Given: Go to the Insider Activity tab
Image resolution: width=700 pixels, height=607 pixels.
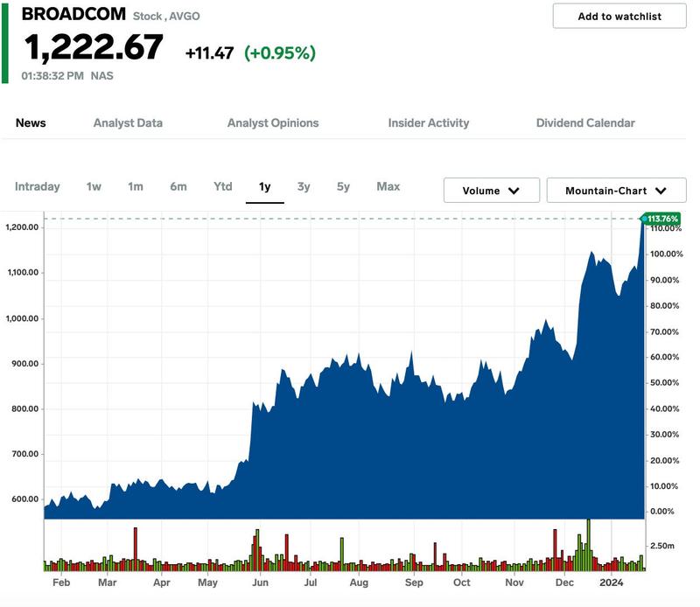Looking at the screenshot, I should 429,122.
